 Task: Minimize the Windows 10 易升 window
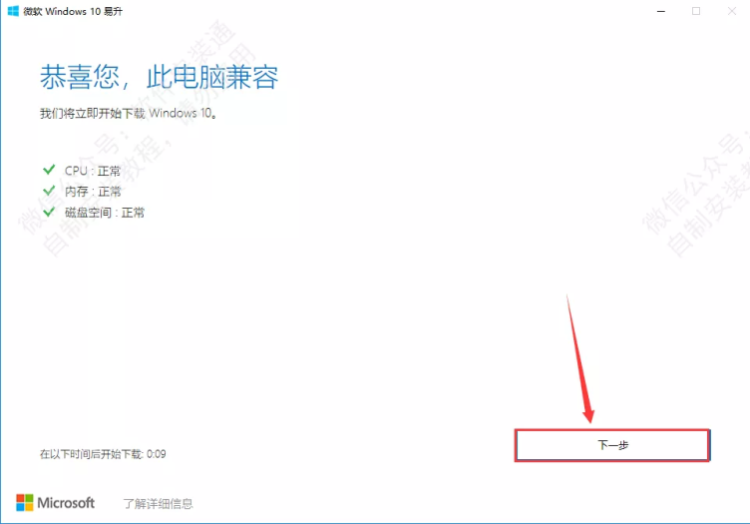(661, 11)
